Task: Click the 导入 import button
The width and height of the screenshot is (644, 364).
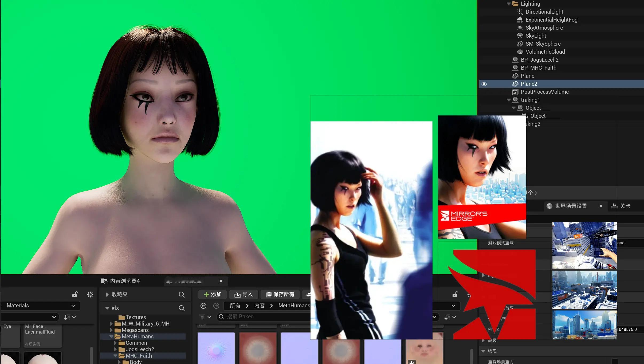Action: (244, 294)
